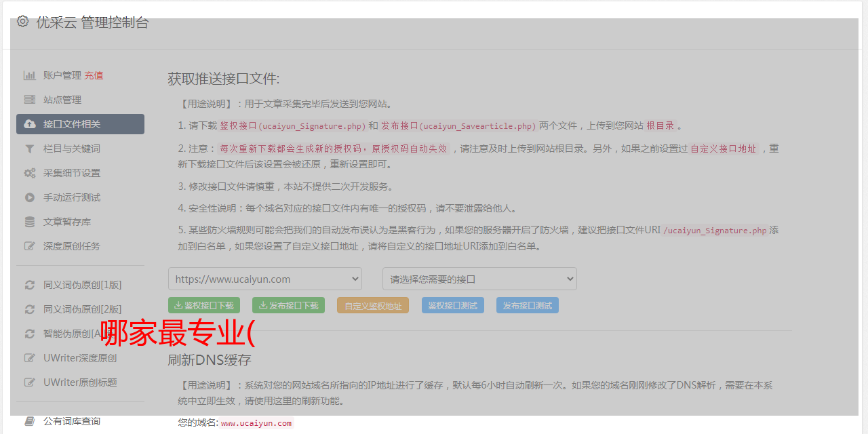Click the play icon for 手动运行测试
Viewport: 868px width, 434px height.
(x=30, y=197)
